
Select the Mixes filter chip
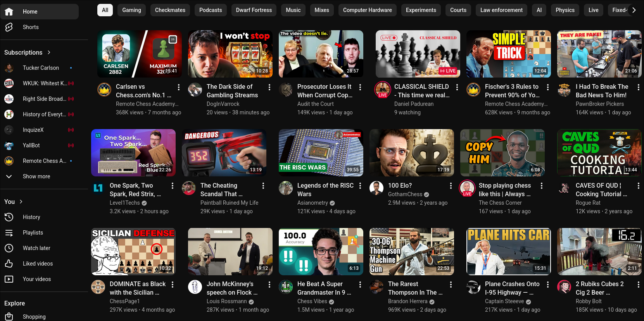point(322,10)
